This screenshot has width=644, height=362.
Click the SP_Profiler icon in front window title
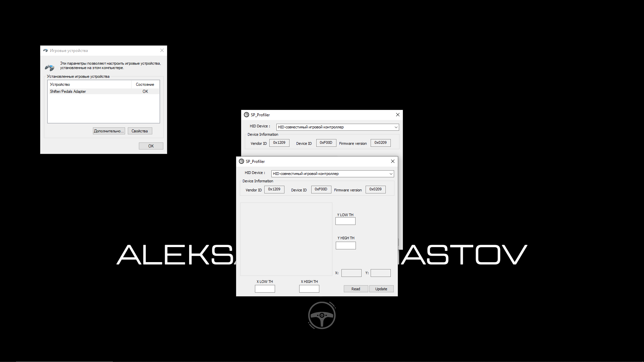(241, 161)
